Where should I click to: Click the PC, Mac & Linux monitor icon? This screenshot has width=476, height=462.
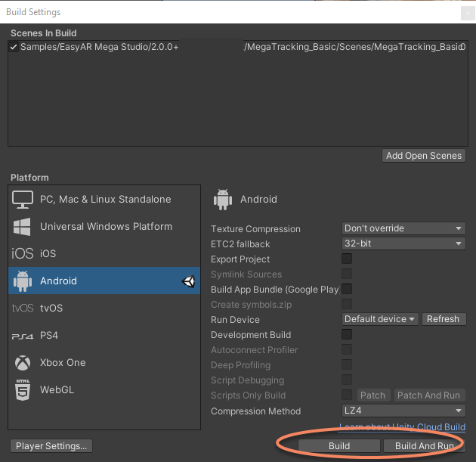(23, 200)
